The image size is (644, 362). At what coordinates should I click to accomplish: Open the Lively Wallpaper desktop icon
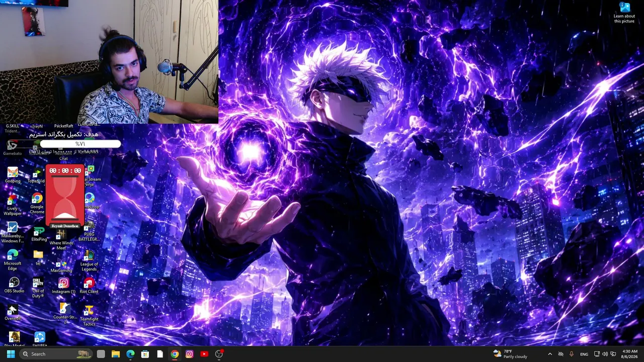click(13, 205)
